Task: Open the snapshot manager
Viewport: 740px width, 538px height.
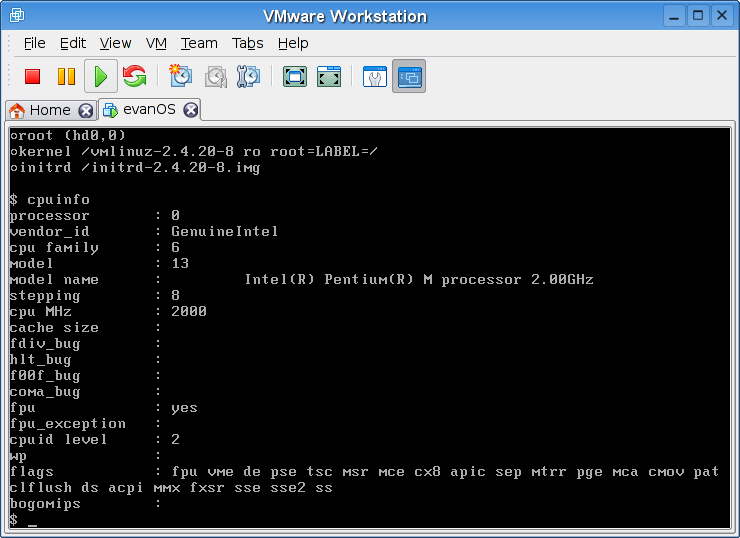Action: pyautogui.click(x=249, y=76)
